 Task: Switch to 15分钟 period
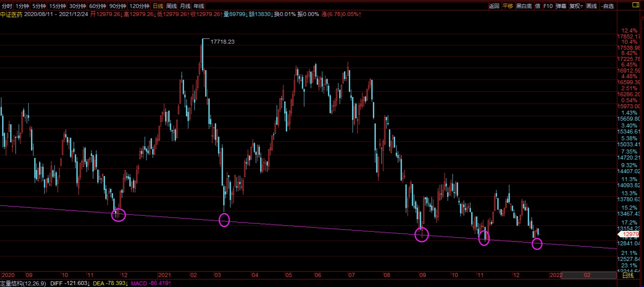tap(57, 6)
